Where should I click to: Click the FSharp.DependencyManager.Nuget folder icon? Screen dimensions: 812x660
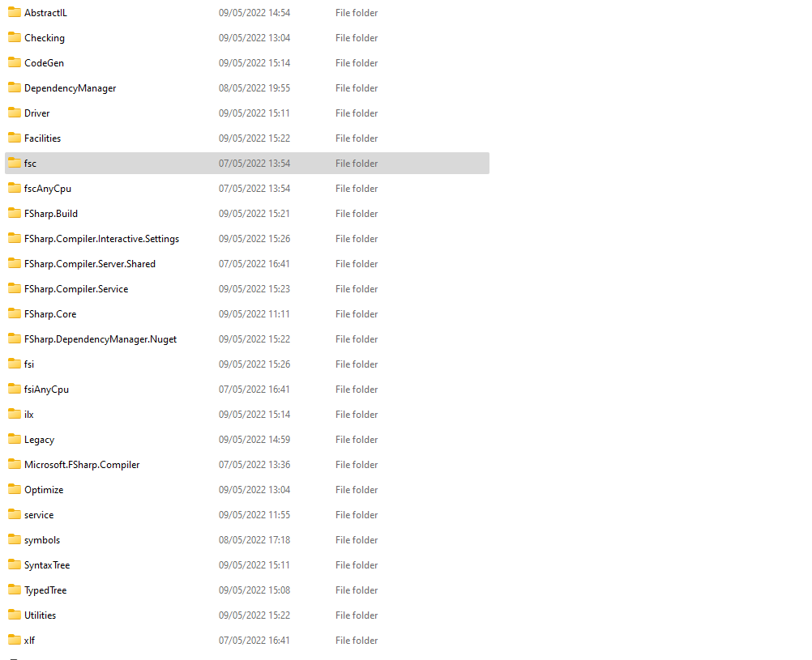(x=15, y=339)
